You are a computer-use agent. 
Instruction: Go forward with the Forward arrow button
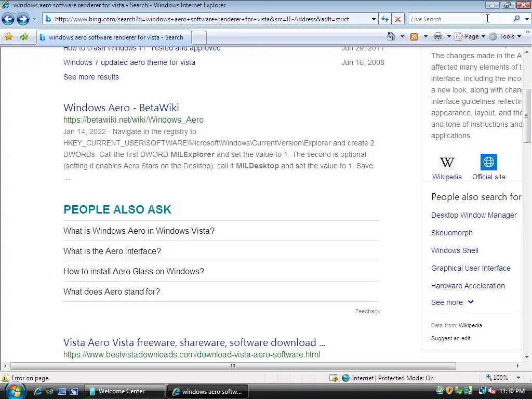(23, 19)
